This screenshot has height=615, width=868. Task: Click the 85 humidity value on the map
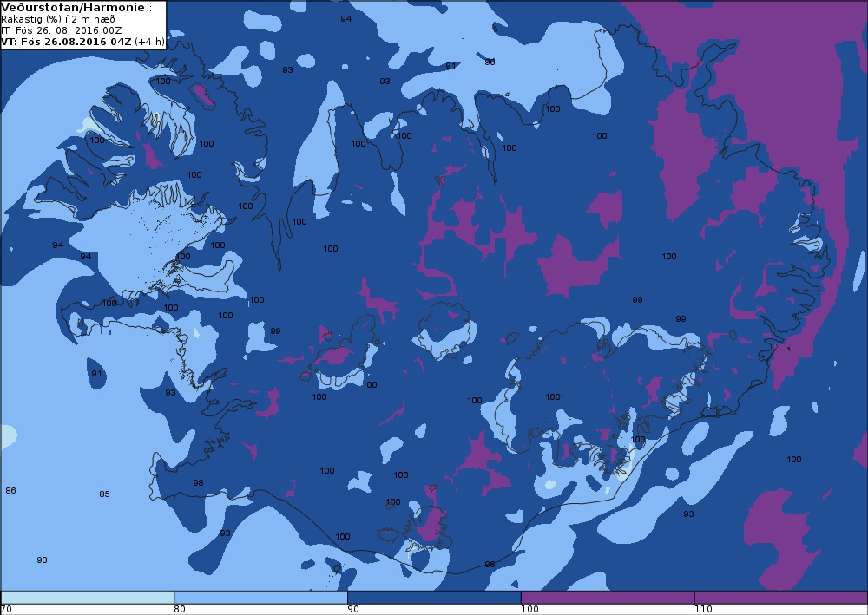tap(104, 494)
